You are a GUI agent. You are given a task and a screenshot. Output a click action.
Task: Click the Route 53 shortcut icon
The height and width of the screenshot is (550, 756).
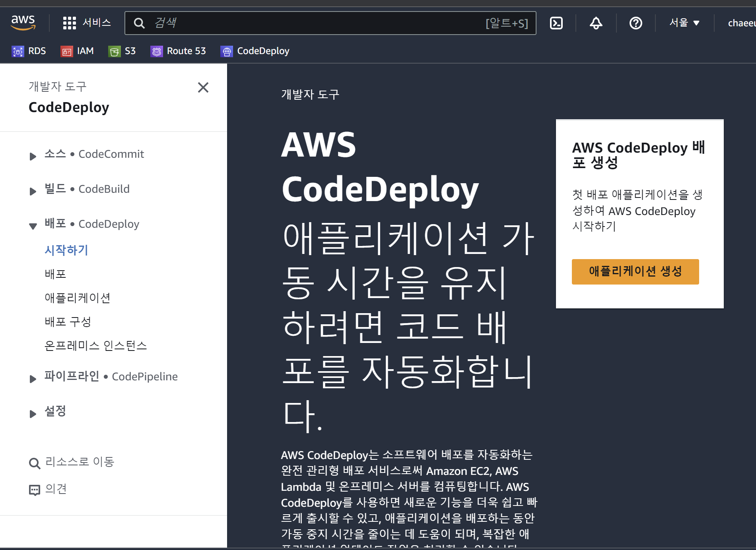(157, 51)
